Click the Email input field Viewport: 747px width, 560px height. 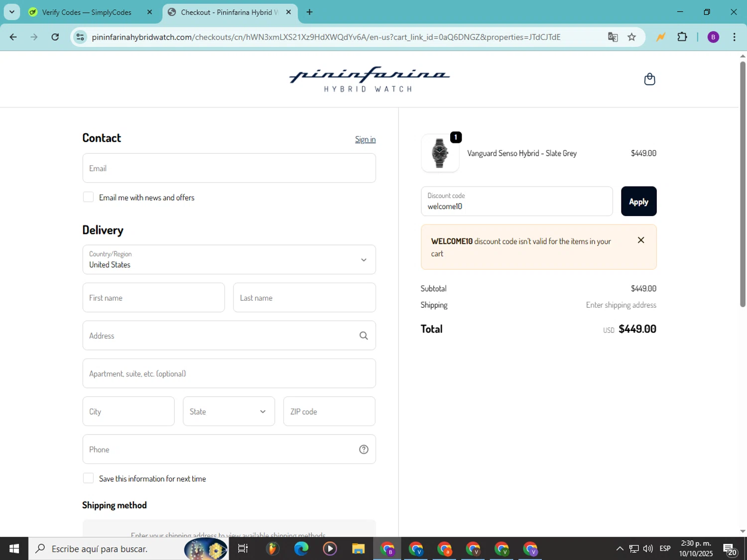coord(229,168)
